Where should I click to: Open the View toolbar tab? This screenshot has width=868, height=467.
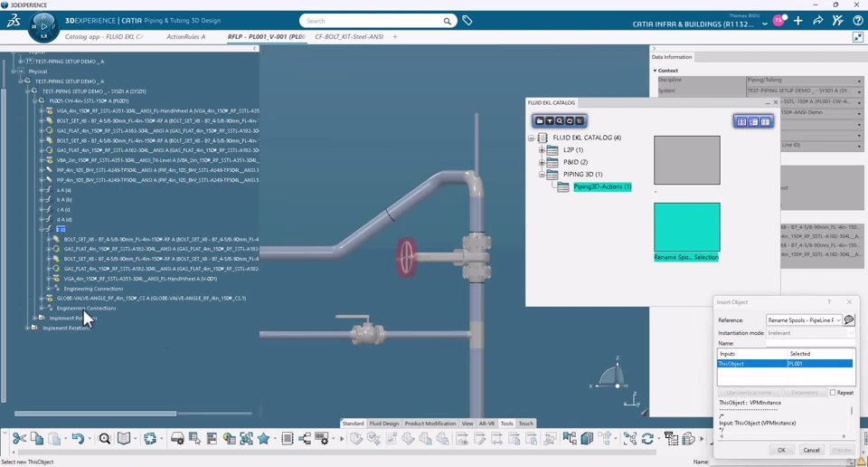467,424
